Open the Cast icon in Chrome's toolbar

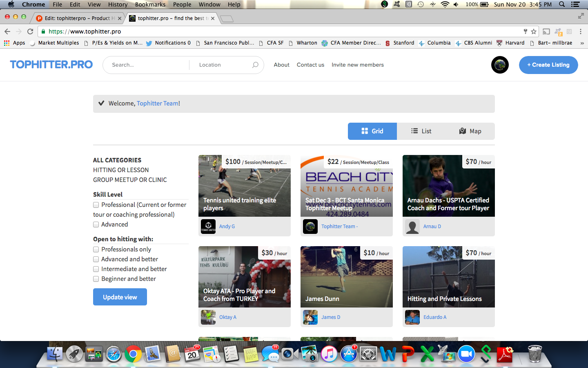click(x=546, y=31)
